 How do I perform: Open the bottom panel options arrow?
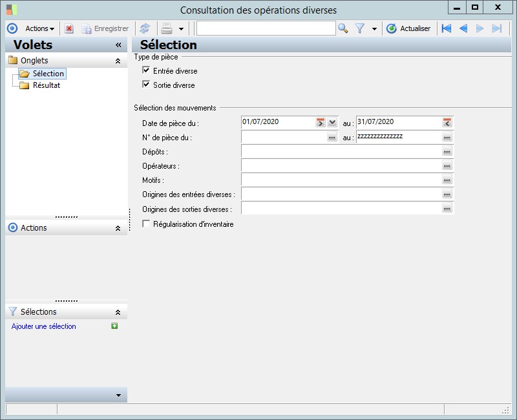pyautogui.click(x=118, y=395)
